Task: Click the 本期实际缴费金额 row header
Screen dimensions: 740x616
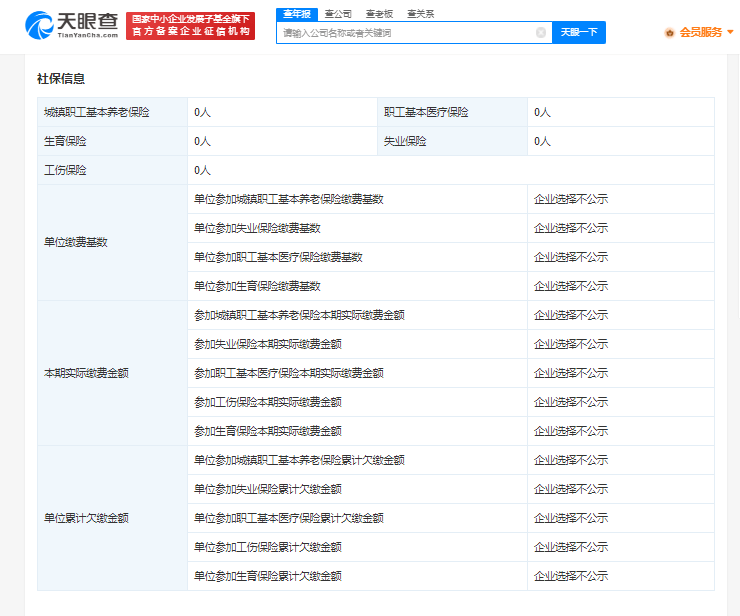Action: (86, 373)
